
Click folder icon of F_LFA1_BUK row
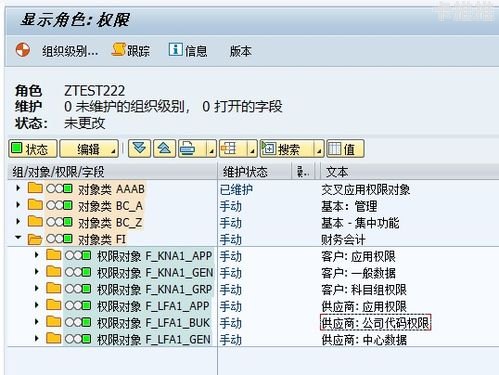coord(54,322)
